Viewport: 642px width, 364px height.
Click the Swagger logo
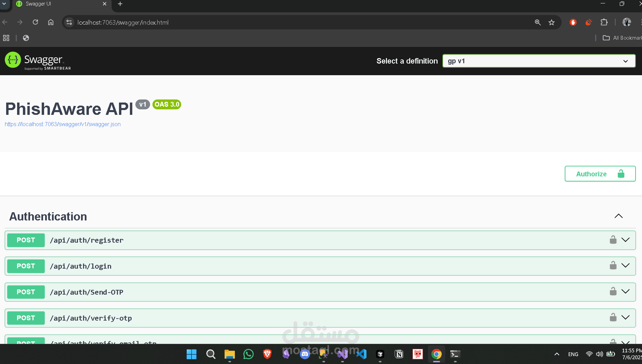point(38,61)
